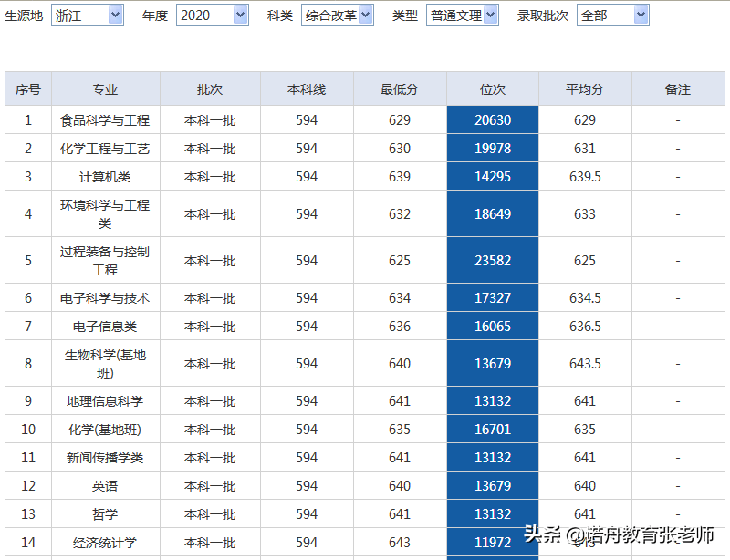The height and width of the screenshot is (560, 730).
Task: Click the 本科一批 cell in 英语 row
Action: coord(210,486)
